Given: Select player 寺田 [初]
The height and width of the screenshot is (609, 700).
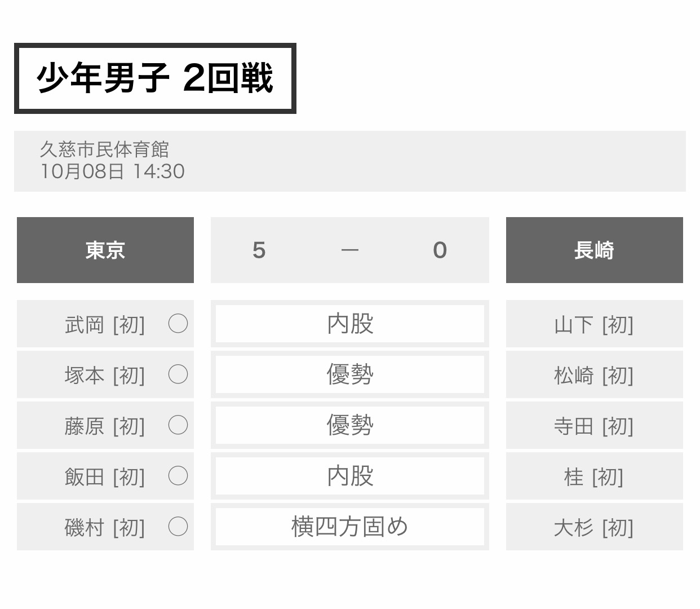Looking at the screenshot, I should (594, 426).
